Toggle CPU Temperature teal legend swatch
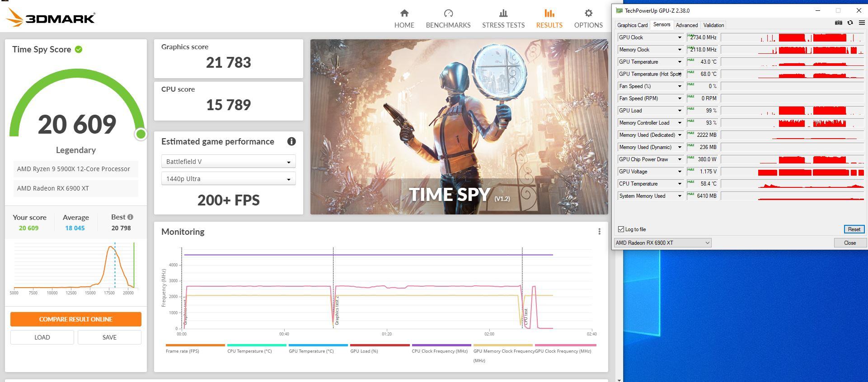This screenshot has height=382, width=868. [257, 345]
